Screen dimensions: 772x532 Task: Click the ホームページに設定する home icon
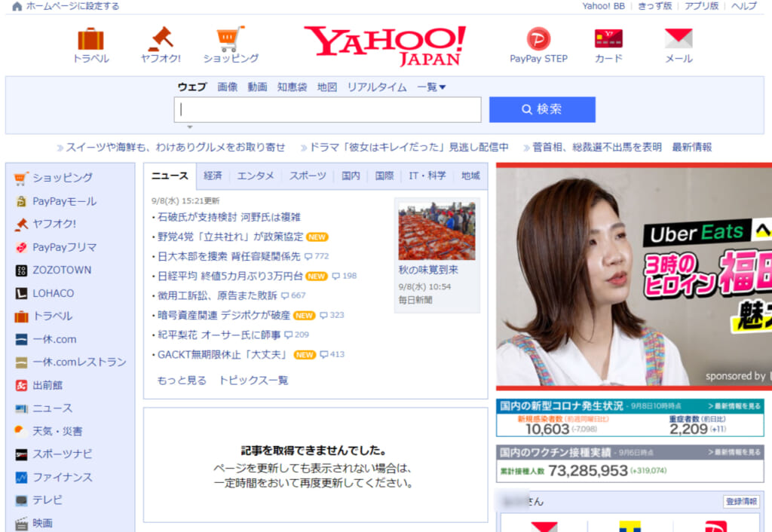point(17,6)
